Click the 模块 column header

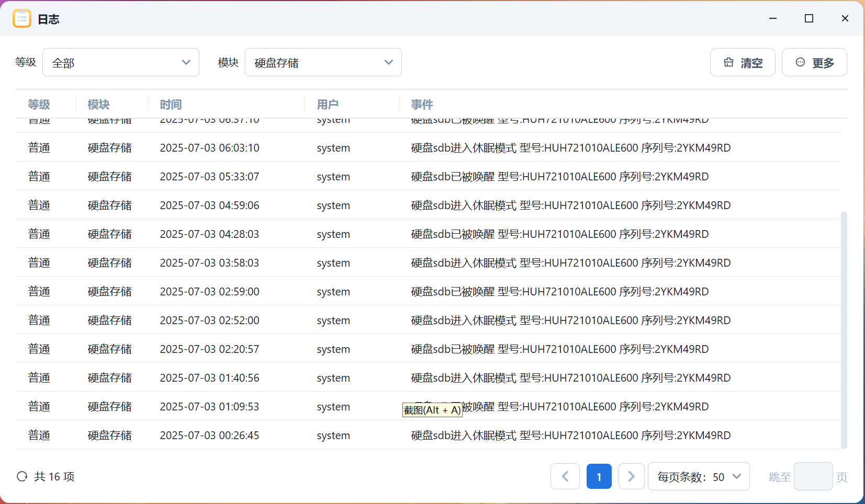98,105
